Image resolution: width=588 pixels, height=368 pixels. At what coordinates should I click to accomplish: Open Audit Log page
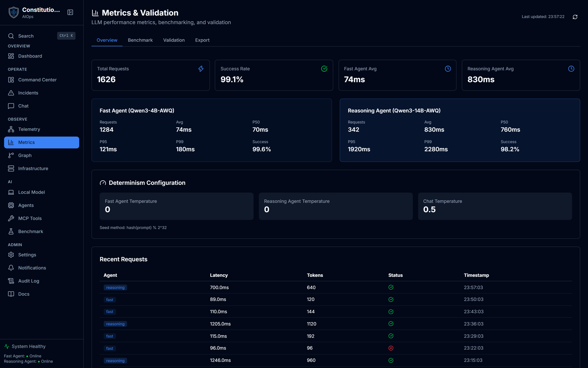(x=42, y=281)
